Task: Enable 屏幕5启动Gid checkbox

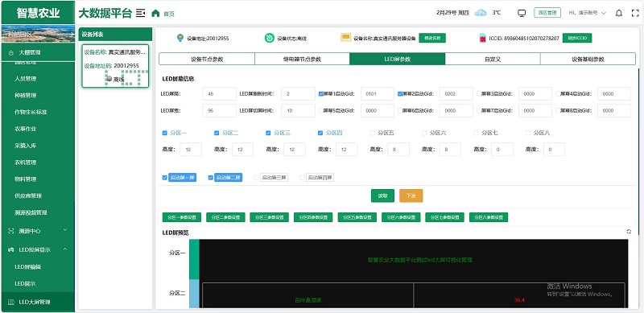Action: pos(320,110)
